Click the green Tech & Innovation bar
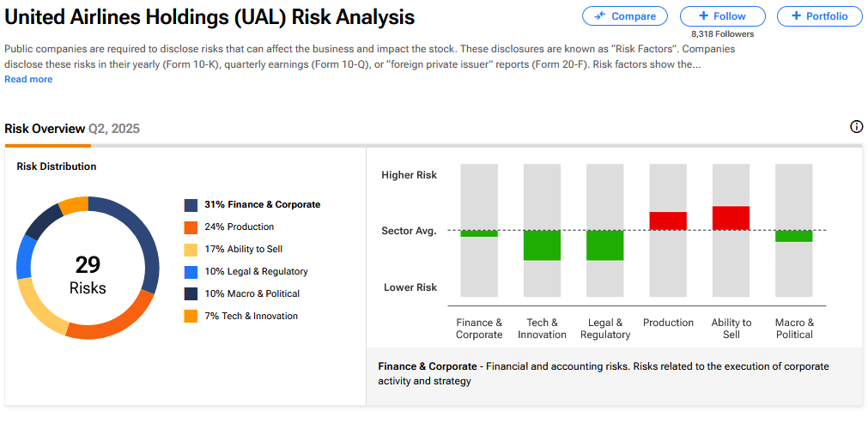 coord(542,245)
